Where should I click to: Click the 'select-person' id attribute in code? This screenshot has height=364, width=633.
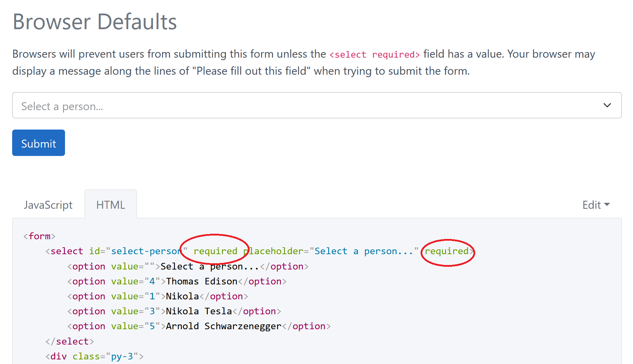146,251
